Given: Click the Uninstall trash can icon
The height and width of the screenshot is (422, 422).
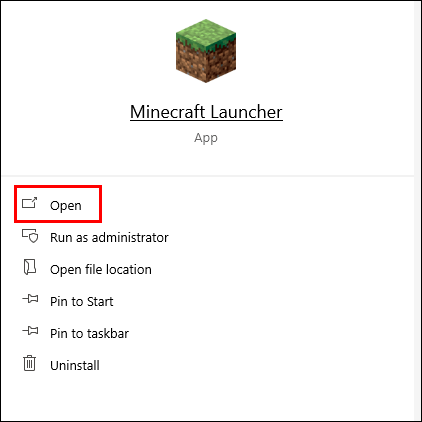Looking at the screenshot, I should 29,363.
